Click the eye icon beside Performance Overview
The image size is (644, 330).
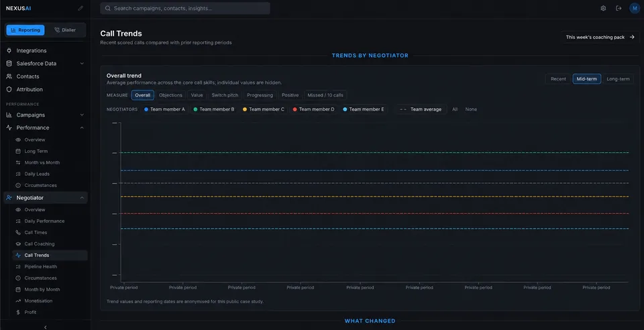(18, 140)
